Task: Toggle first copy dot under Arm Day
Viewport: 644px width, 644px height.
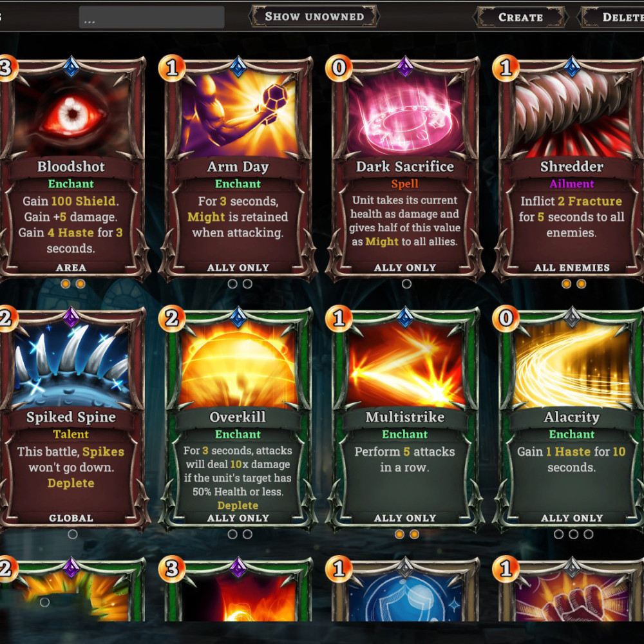Action: coord(232,283)
